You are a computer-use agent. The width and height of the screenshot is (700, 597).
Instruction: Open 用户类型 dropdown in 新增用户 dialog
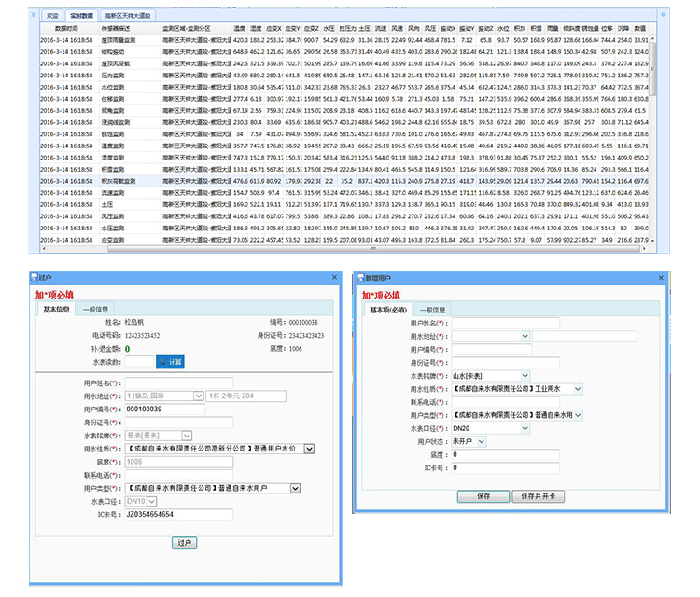coord(578,415)
